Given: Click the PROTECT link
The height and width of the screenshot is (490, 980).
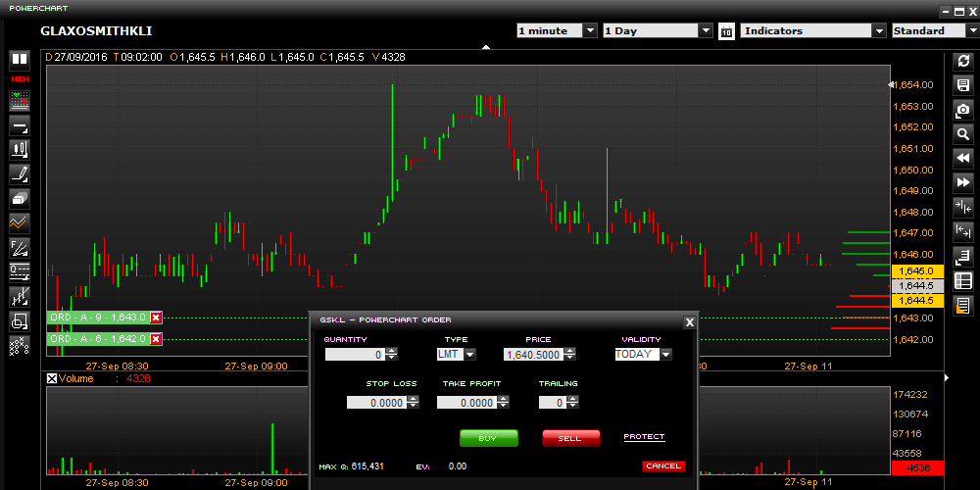Looking at the screenshot, I should 645,437.
